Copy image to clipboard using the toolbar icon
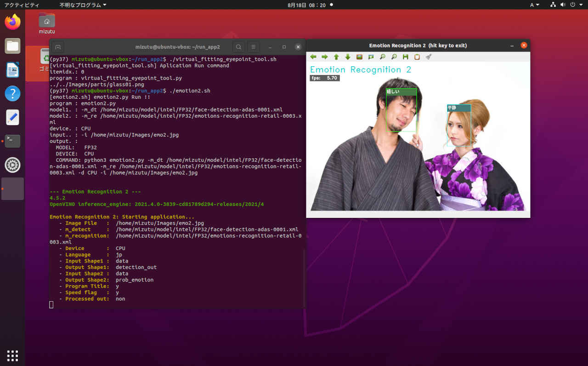 coord(417,57)
